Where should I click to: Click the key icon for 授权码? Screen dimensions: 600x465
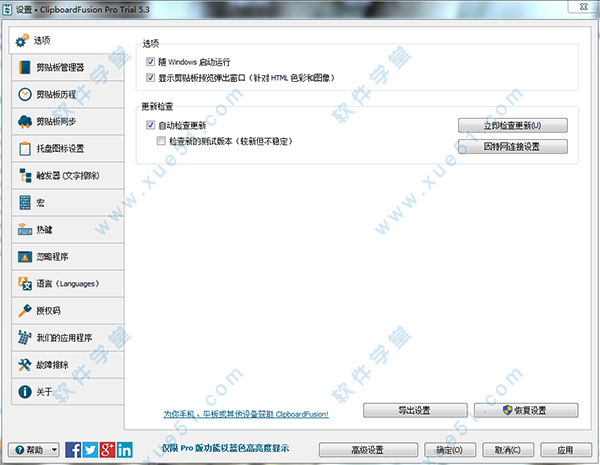point(25,310)
